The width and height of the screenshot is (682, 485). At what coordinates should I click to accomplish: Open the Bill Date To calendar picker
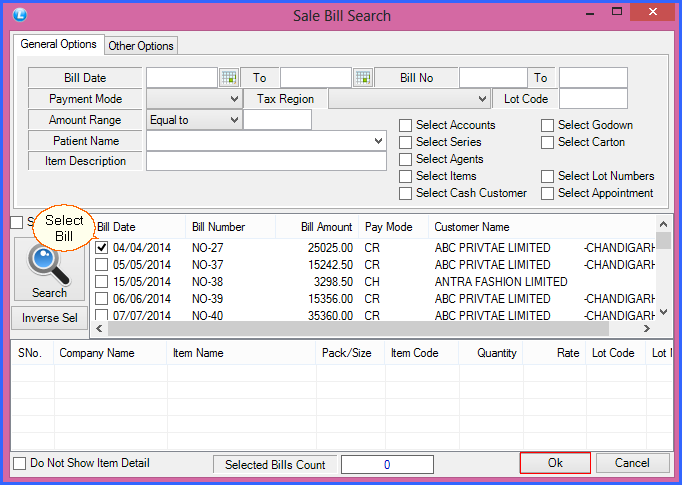pyautogui.click(x=363, y=78)
